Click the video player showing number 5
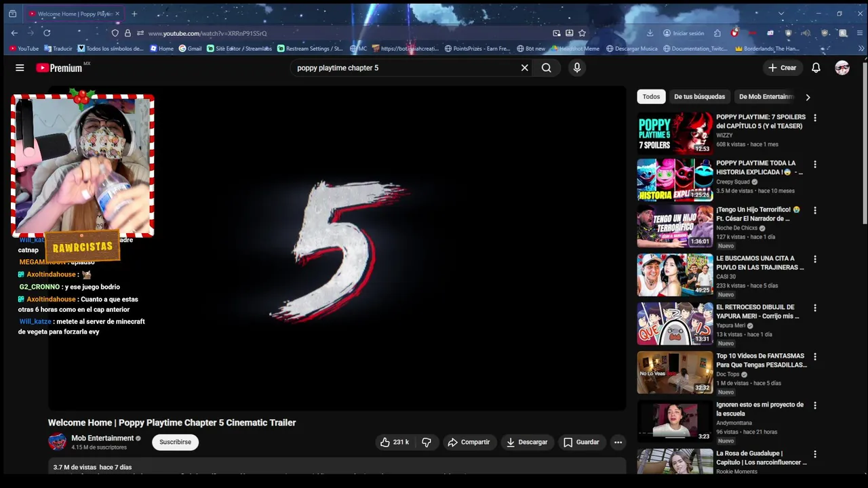 coord(337,247)
